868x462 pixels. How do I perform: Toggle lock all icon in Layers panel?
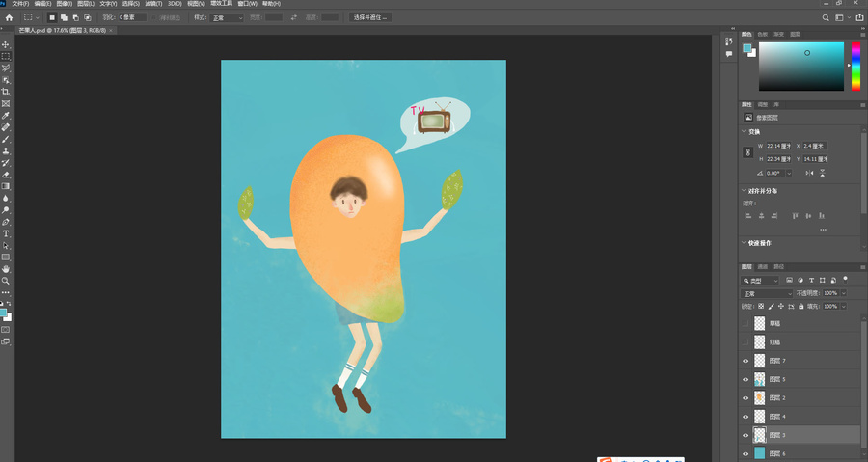pyautogui.click(x=801, y=306)
